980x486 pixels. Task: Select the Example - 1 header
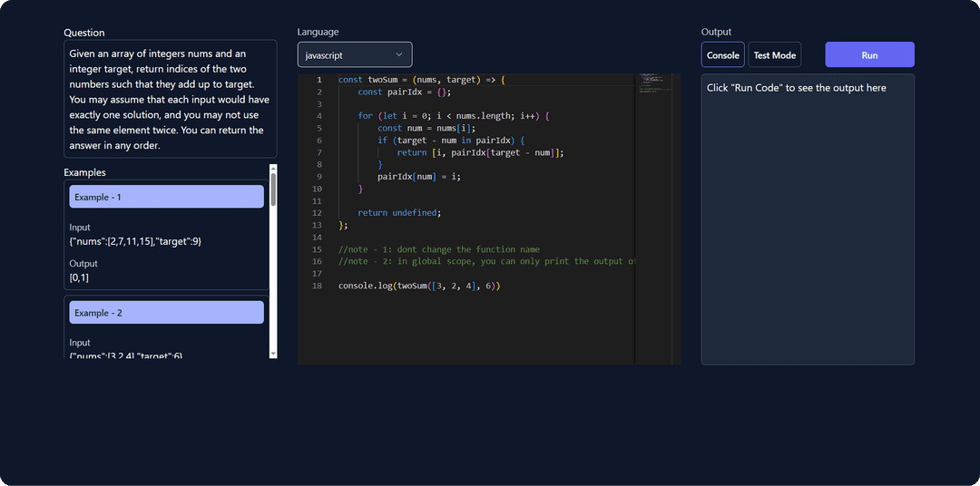[x=166, y=197]
